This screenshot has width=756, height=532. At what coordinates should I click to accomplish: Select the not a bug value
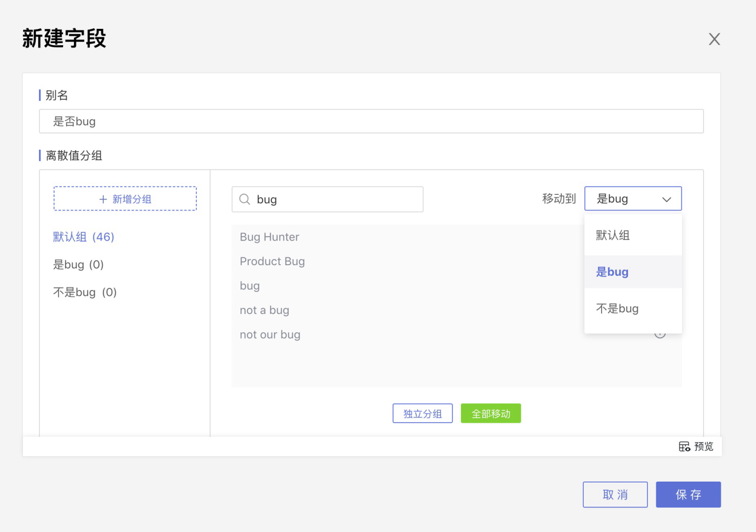[264, 310]
